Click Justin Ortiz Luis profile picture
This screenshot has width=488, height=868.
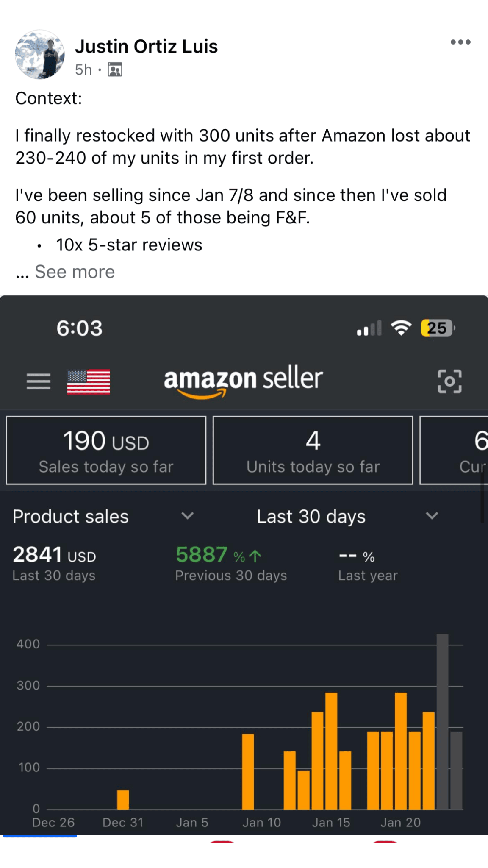pos(40,55)
